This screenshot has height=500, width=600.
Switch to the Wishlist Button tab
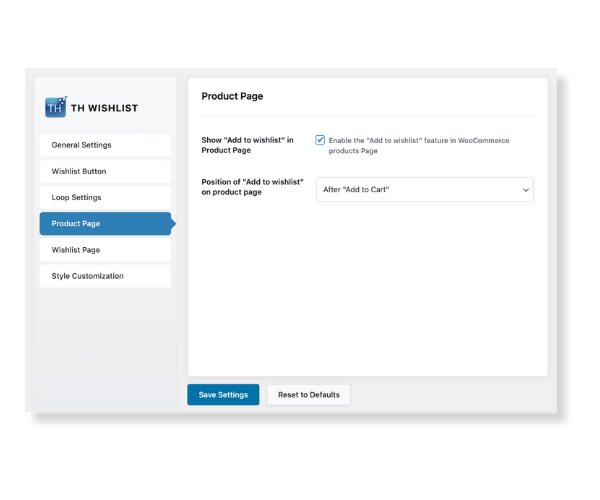click(x=105, y=171)
